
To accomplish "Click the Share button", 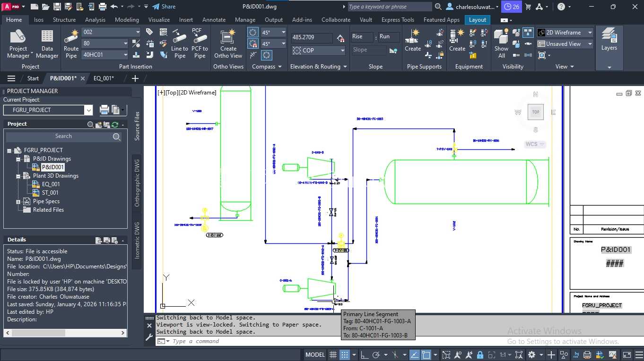I will [x=164, y=7].
